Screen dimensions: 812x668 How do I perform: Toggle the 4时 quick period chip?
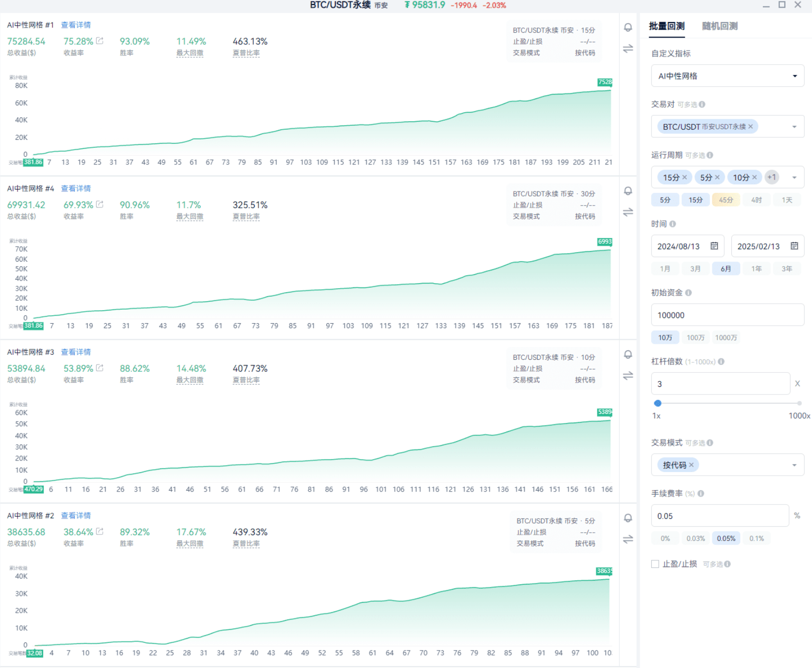(x=757, y=200)
